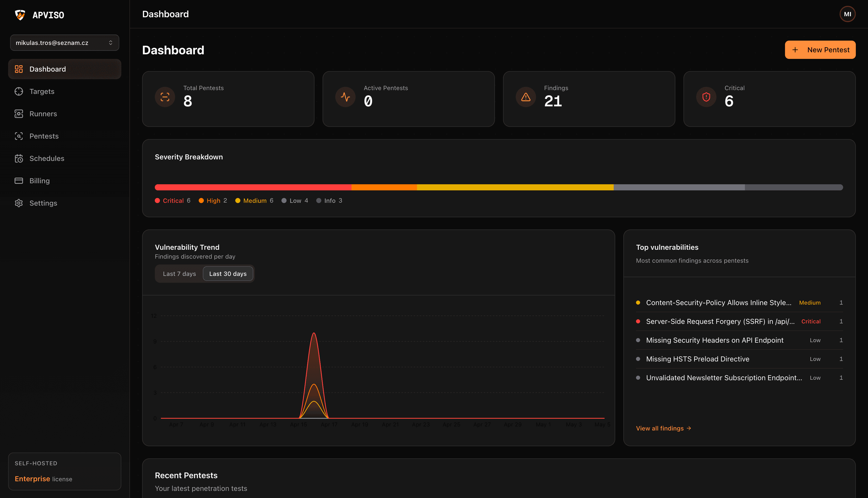Click the red Critical segment of severity bar

click(x=253, y=187)
